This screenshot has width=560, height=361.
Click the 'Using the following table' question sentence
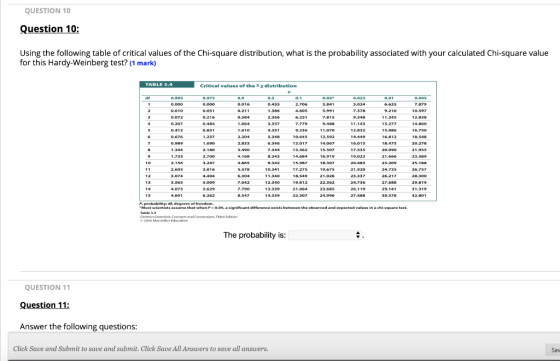tap(284, 58)
